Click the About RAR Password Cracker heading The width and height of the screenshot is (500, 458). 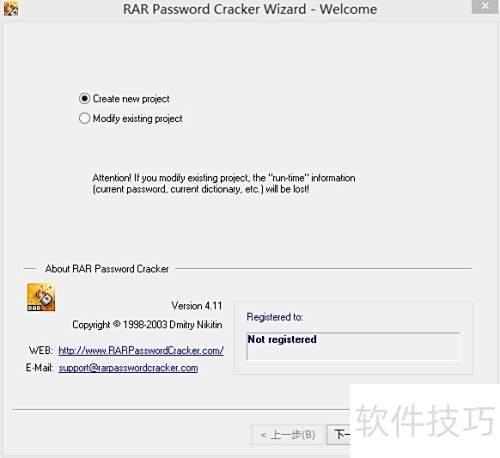[x=107, y=269]
